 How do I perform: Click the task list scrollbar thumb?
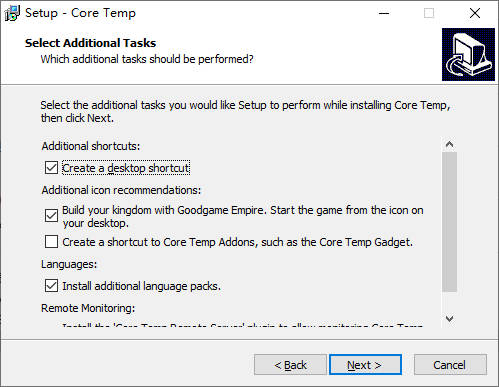(x=449, y=222)
